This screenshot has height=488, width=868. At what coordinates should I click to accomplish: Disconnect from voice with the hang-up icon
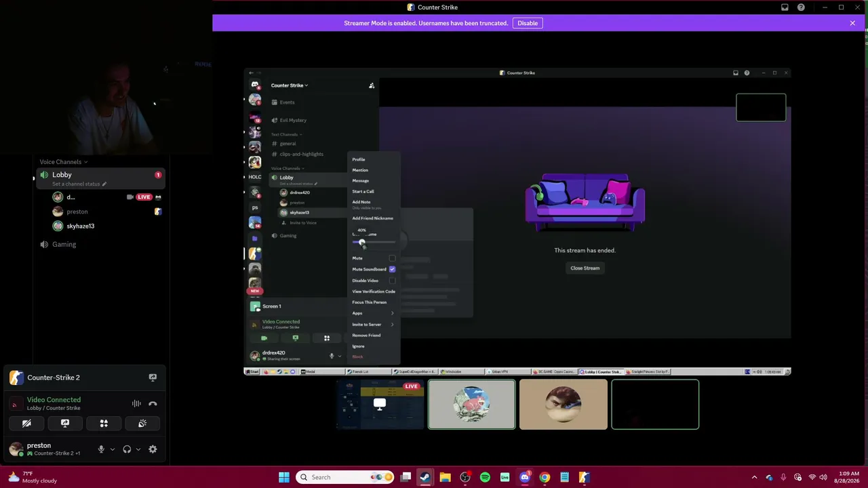(x=153, y=403)
